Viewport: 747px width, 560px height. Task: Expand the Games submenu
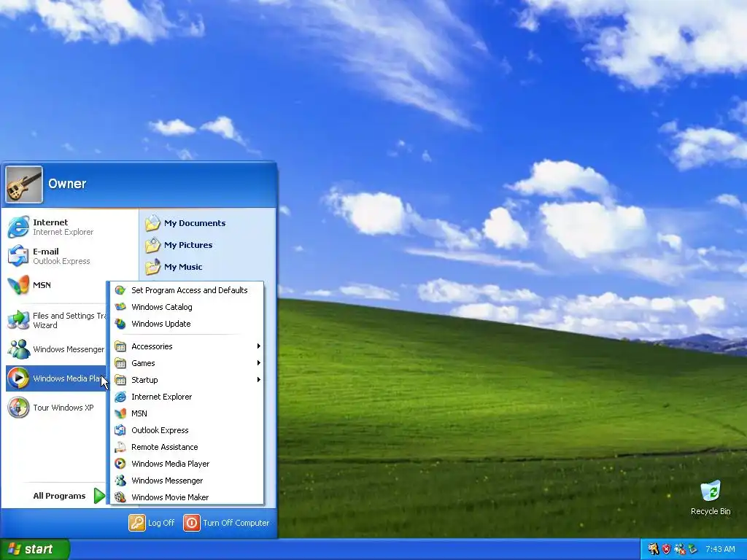(187, 363)
